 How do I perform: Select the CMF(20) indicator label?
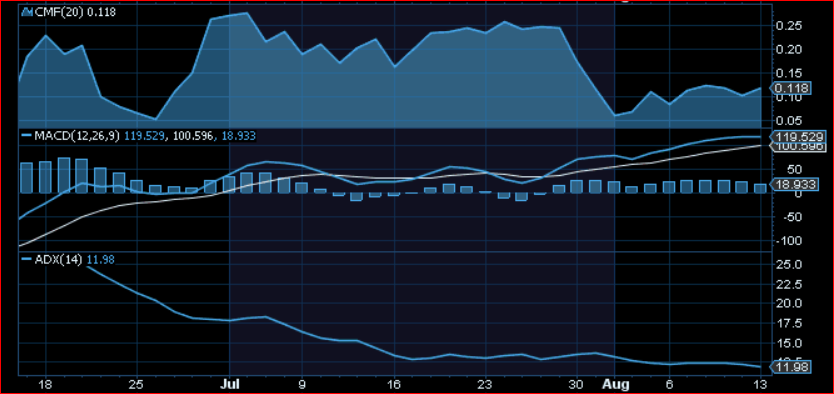click(57, 12)
